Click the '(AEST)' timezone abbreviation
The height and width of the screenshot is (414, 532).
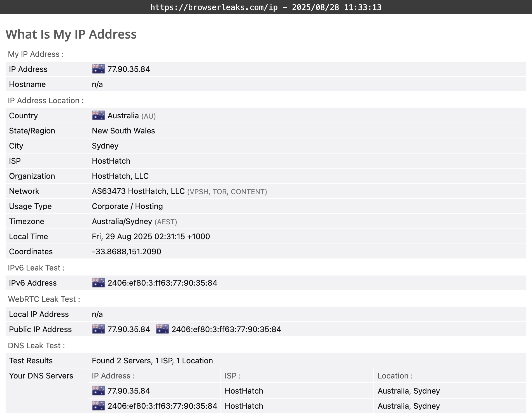pyautogui.click(x=166, y=222)
